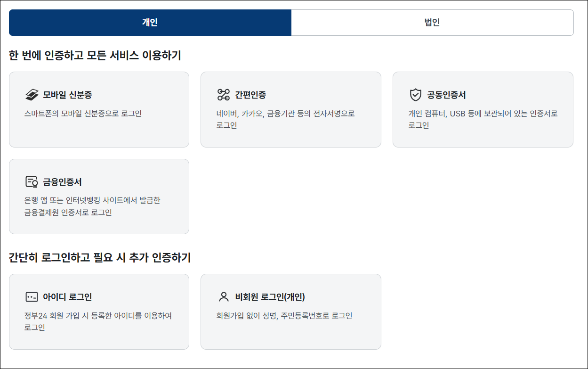This screenshot has height=369, width=588.
Task: Choose the 간편인증 login heading
Action: [x=250, y=95]
